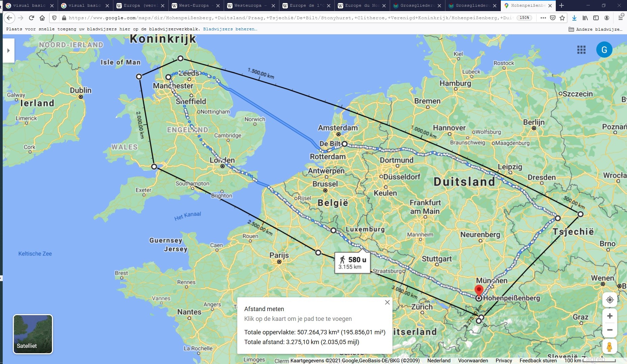Close the "Europe du Nor" tab
The image size is (627, 364).
(x=384, y=6)
